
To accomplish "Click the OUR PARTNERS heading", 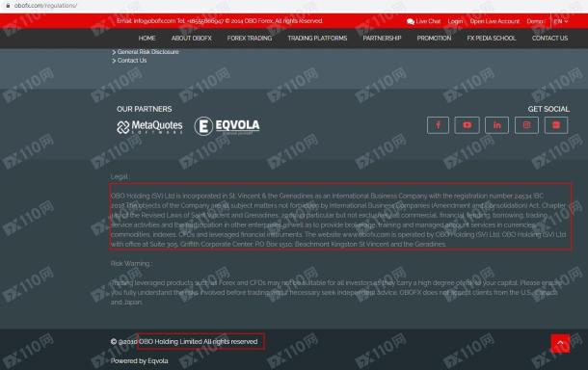I will coord(144,109).
